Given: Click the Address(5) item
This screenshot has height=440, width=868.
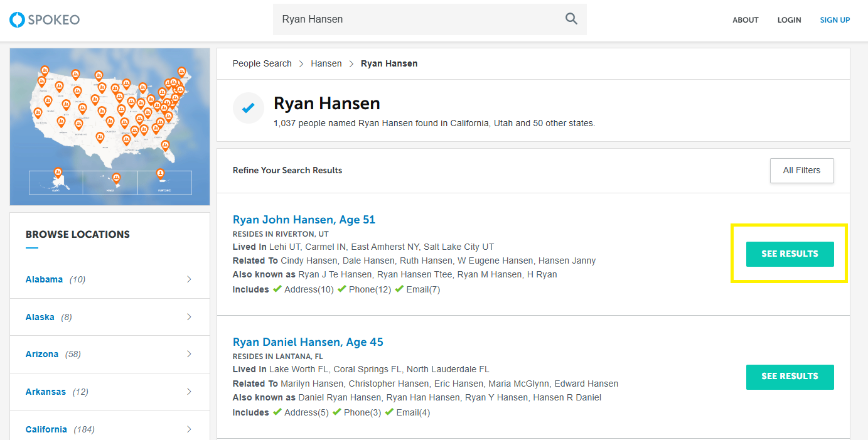Looking at the screenshot, I should [301, 412].
